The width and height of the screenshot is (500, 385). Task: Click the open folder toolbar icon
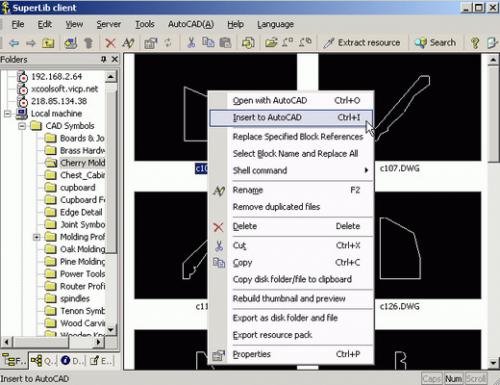[x=271, y=43]
